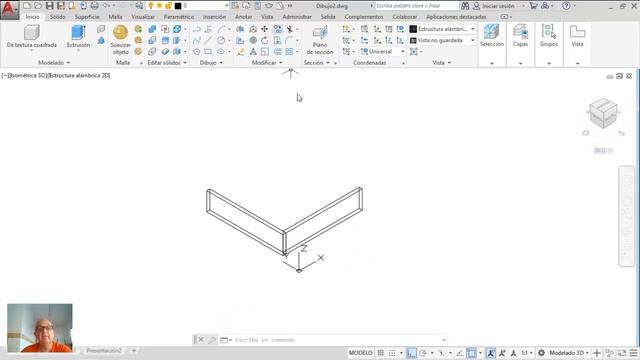This screenshot has width=640, height=360.
Task: Toggle clean screen in status bar
Action: (x=622, y=353)
